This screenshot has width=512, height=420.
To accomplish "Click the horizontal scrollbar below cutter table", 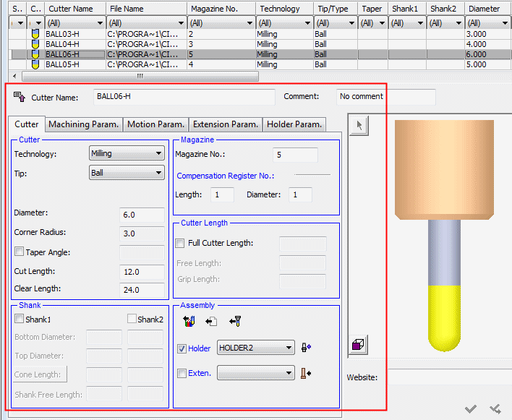I will pos(140,76).
